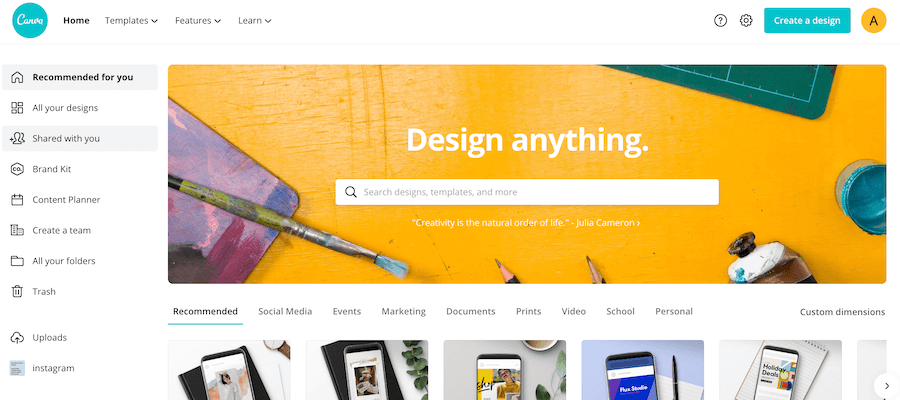Image resolution: width=900 pixels, height=400 pixels.
Task: Click the Uploads cloud icon
Action: [17, 337]
